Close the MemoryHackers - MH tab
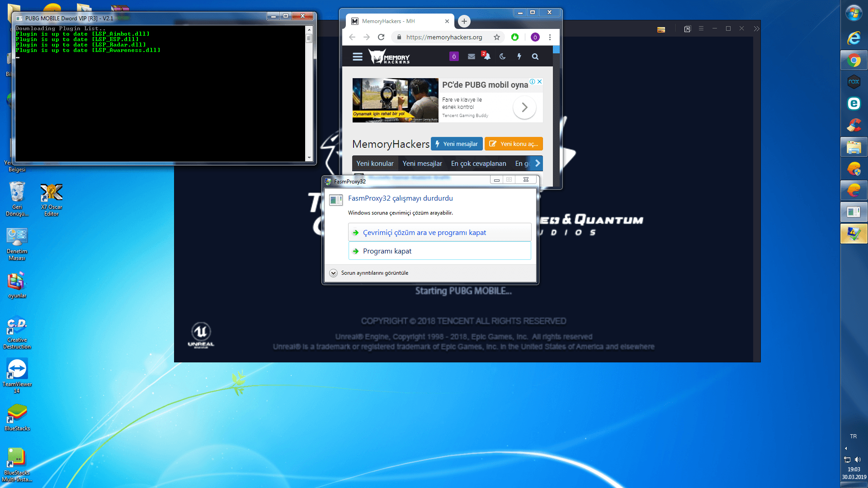Screen dimensions: 868x488 [447, 21]
